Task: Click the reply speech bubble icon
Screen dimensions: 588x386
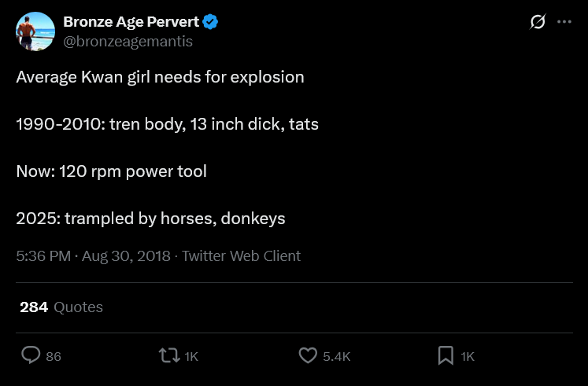Action: [31, 355]
